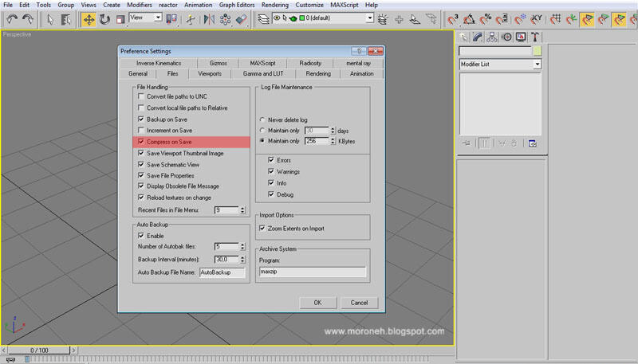Open the View coordinate system dropdown
The image size is (638, 364).
coord(156,17)
